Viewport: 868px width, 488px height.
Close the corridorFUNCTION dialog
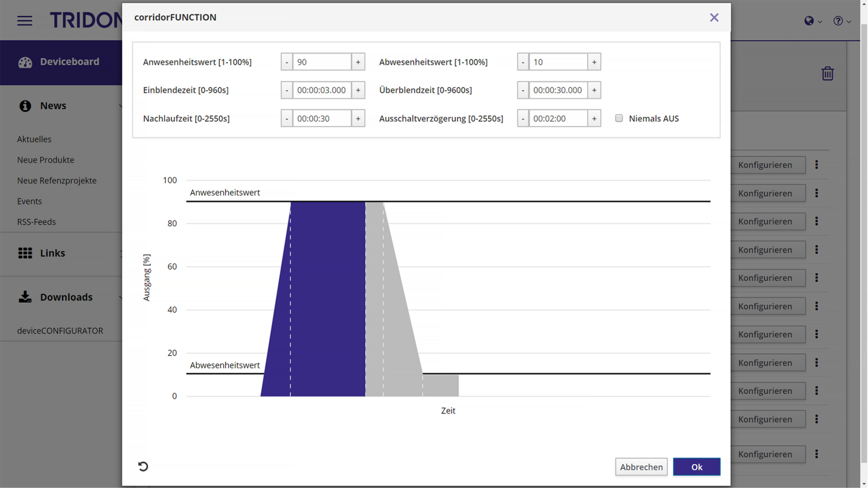714,18
